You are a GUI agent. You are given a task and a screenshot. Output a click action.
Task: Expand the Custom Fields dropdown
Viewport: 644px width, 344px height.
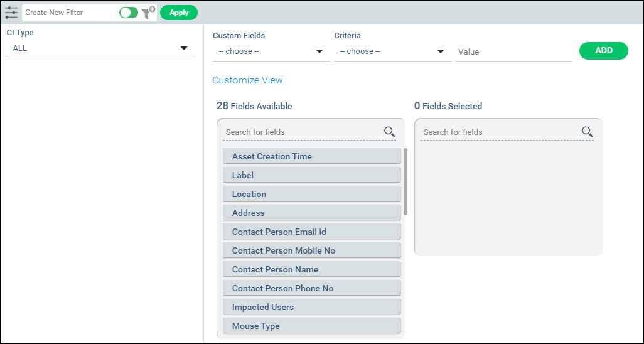tap(271, 51)
